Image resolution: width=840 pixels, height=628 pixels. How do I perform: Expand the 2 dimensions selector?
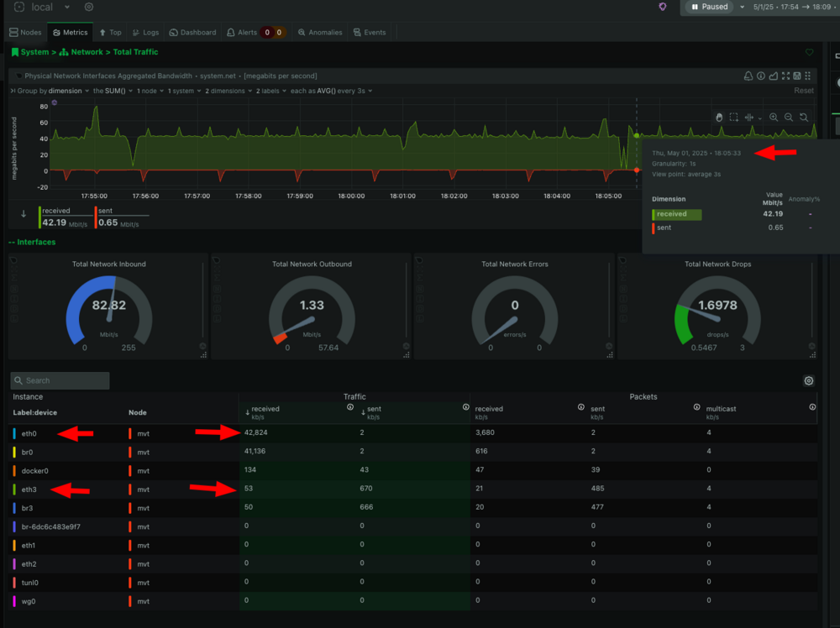228,91
